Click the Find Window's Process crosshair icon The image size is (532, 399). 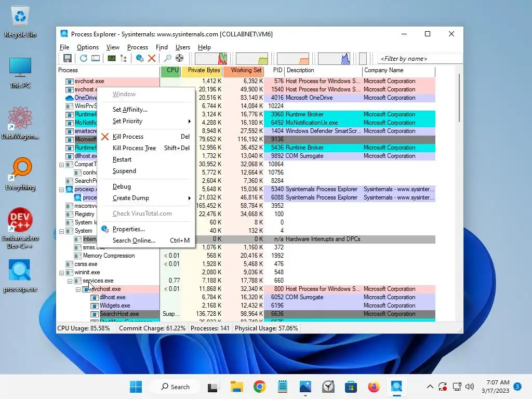click(x=179, y=58)
